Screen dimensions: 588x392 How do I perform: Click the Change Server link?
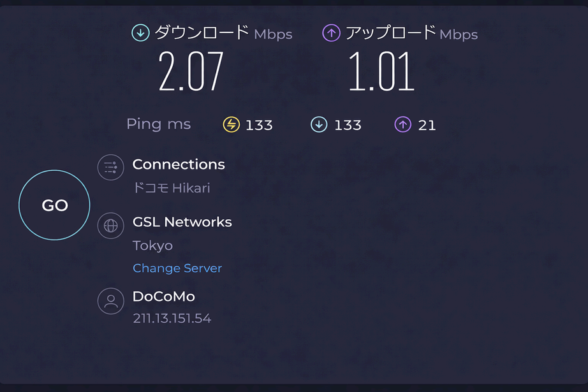coord(177,268)
